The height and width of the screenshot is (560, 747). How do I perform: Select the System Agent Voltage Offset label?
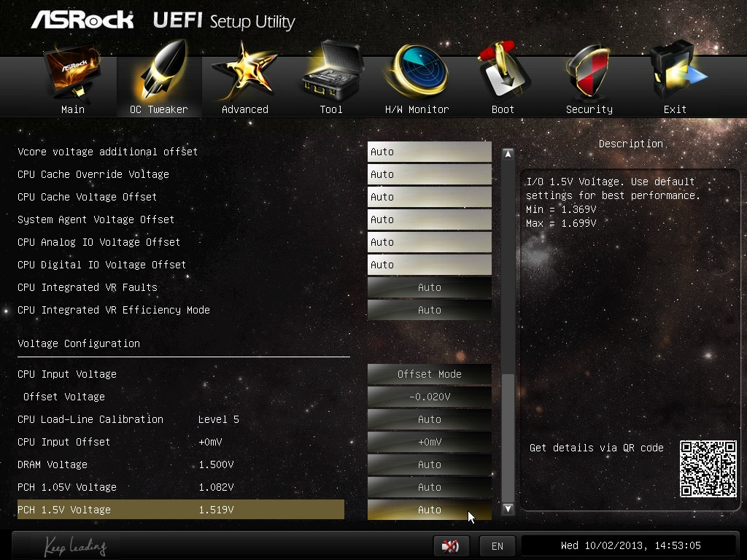[96, 219]
